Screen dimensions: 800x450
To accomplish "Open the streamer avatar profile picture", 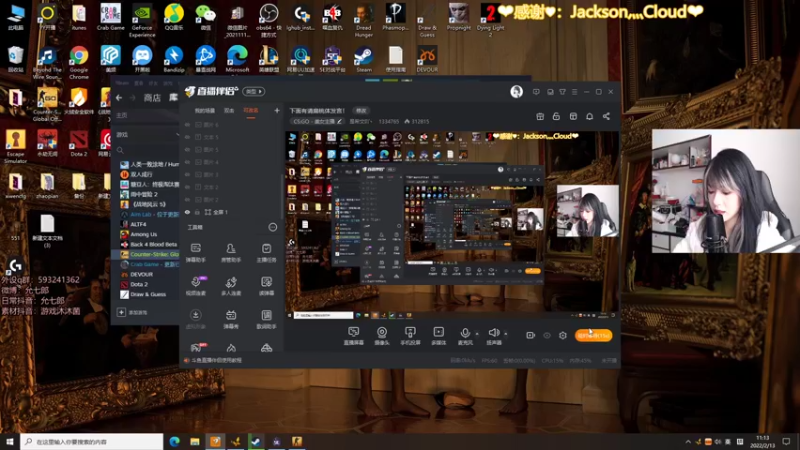I will (516, 91).
